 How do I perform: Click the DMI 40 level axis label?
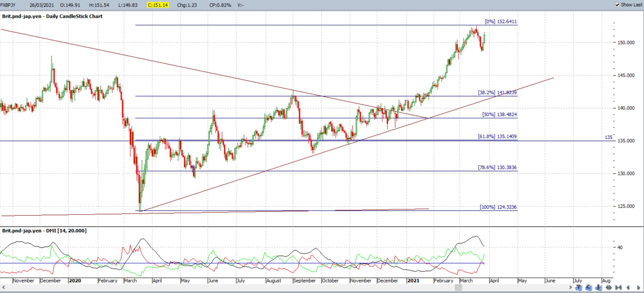[620, 247]
